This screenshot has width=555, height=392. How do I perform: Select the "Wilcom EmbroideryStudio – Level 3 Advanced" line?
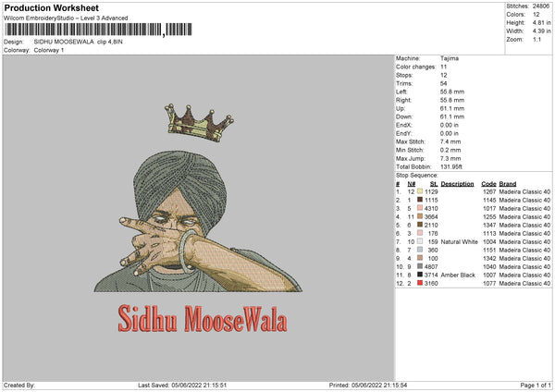point(66,18)
